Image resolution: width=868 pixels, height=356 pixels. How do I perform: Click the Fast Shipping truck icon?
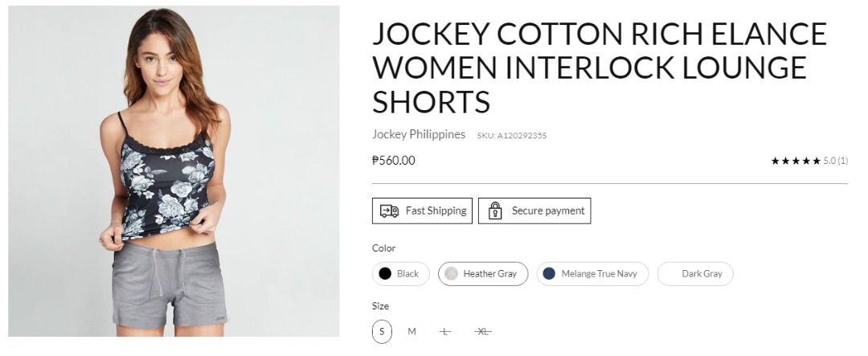tap(389, 211)
